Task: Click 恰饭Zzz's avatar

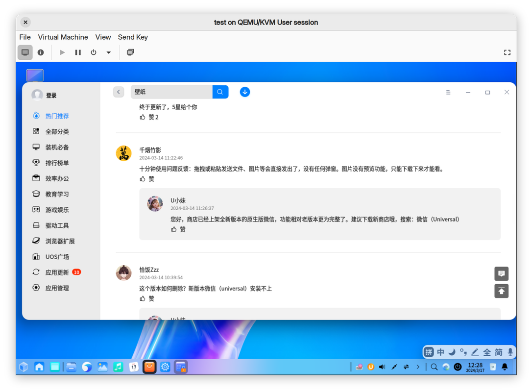Action: pyautogui.click(x=123, y=273)
